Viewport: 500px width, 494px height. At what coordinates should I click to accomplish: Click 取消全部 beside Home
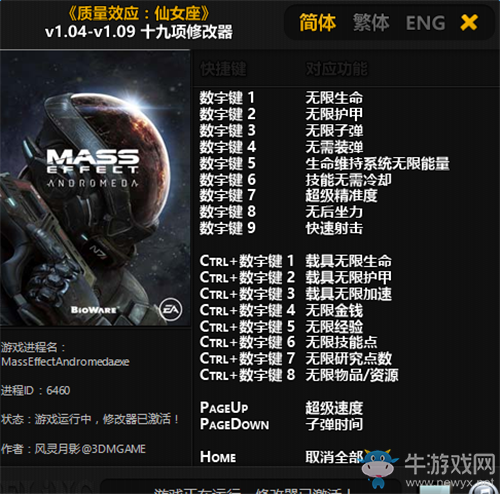point(334,457)
